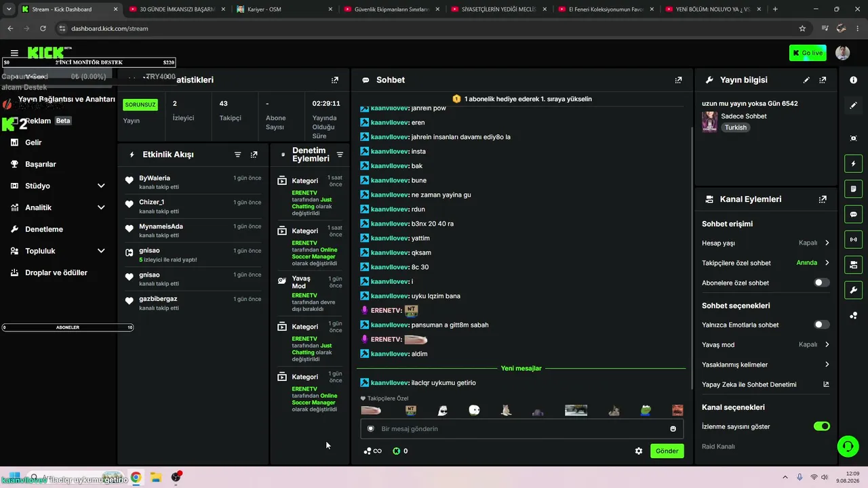The width and height of the screenshot is (868, 488).
Task: Open chat settings gear icon
Action: [639, 451]
